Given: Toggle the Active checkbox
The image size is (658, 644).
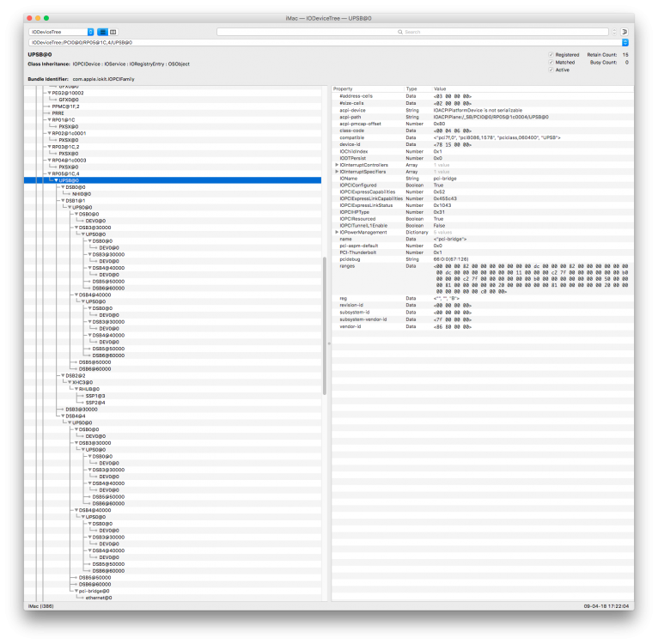Looking at the screenshot, I should click(x=551, y=70).
